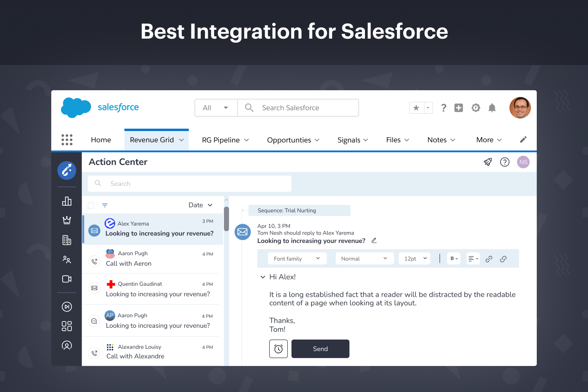Image resolution: width=588 pixels, height=392 pixels.
Task: Click the Setup gear icon
Action: pos(475,107)
